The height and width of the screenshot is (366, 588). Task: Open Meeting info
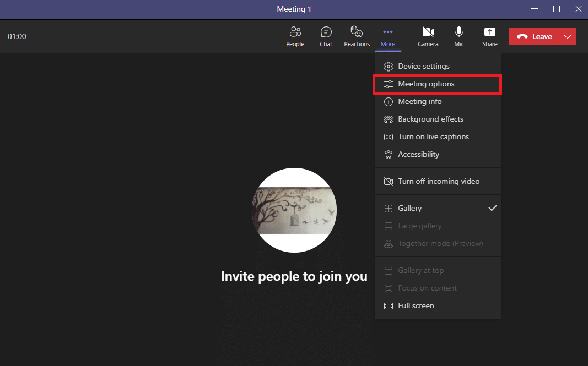pyautogui.click(x=438, y=101)
